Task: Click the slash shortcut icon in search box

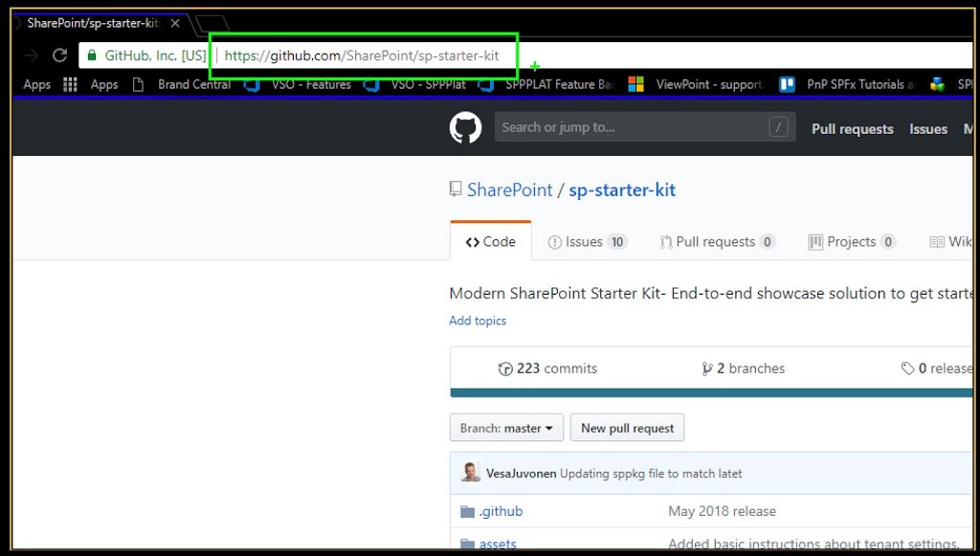Action: [x=778, y=127]
